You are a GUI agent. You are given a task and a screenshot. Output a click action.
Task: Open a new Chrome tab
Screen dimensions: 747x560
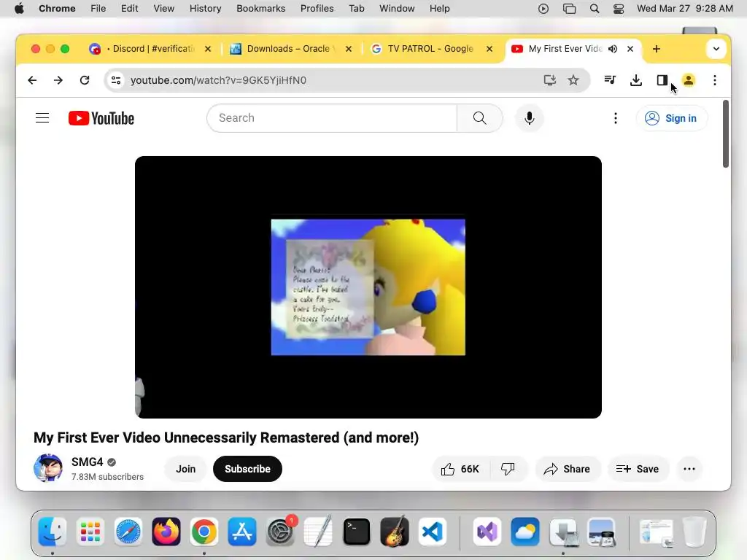[x=657, y=49]
